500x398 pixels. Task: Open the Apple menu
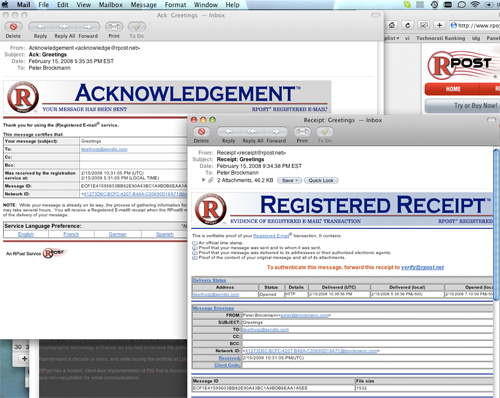tap(6, 5)
